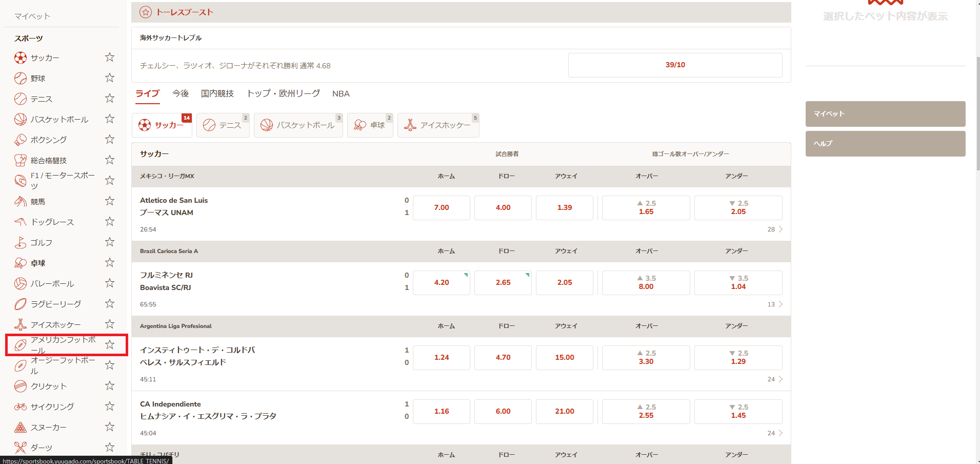Click the star icon beside トーレスブースト header
Image resolution: width=980 pixels, height=464 pixels.
pyautogui.click(x=146, y=12)
